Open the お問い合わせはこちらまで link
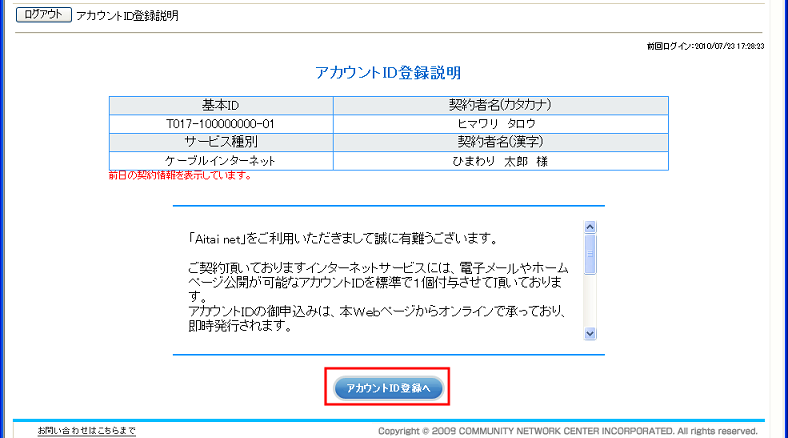788x438 pixels. click(x=87, y=430)
